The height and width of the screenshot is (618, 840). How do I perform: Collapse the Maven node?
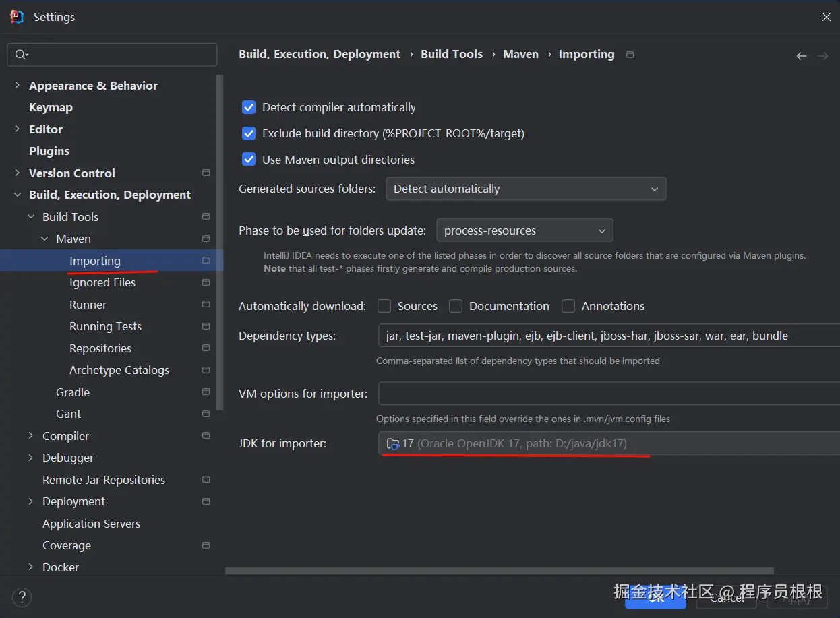tap(44, 239)
